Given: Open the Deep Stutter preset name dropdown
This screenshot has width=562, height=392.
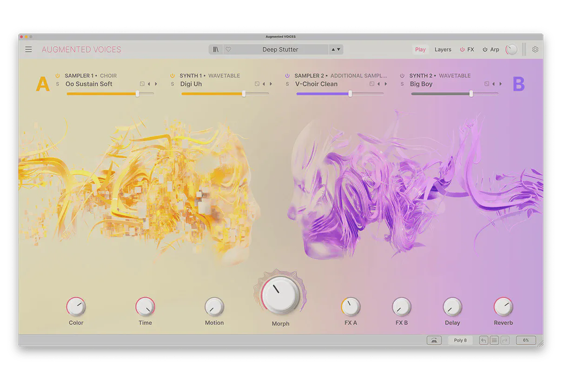Looking at the screenshot, I should pyautogui.click(x=280, y=49).
